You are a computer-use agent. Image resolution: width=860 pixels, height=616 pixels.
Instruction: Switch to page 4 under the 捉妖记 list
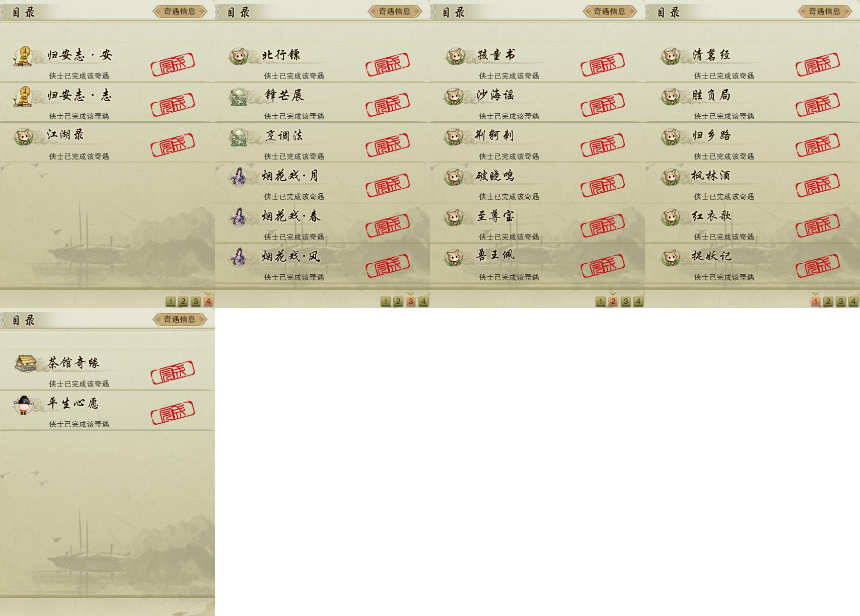[853, 301]
